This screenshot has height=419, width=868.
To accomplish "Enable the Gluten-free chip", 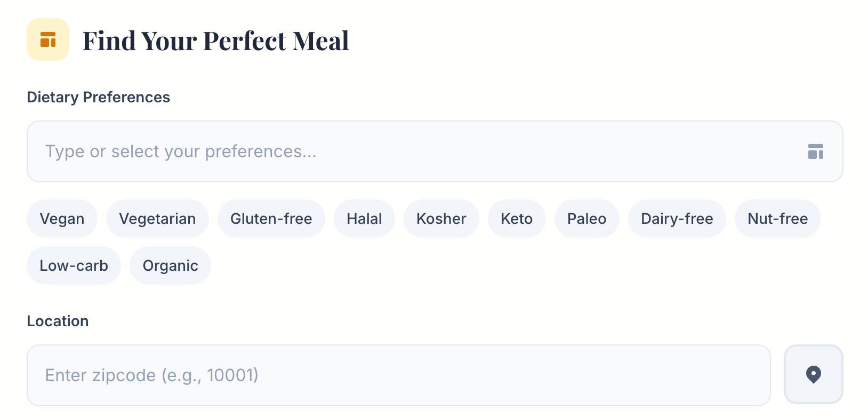I will click(x=271, y=219).
